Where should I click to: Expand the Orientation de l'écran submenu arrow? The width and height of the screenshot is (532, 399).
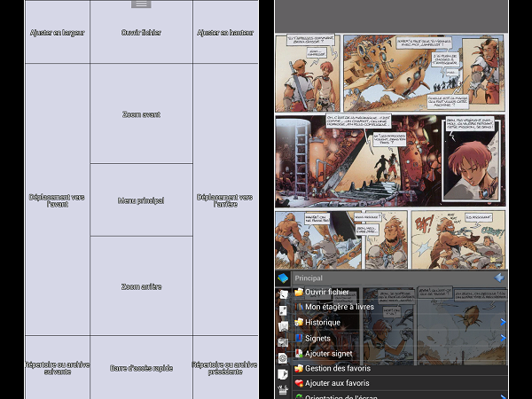503,396
